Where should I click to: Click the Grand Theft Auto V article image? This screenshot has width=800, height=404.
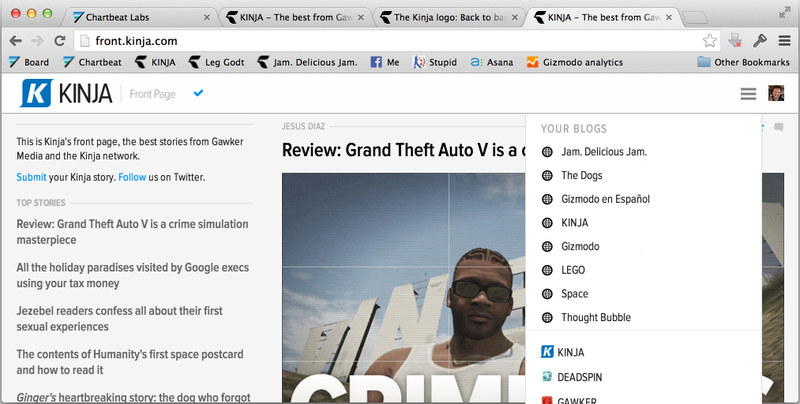click(x=404, y=288)
